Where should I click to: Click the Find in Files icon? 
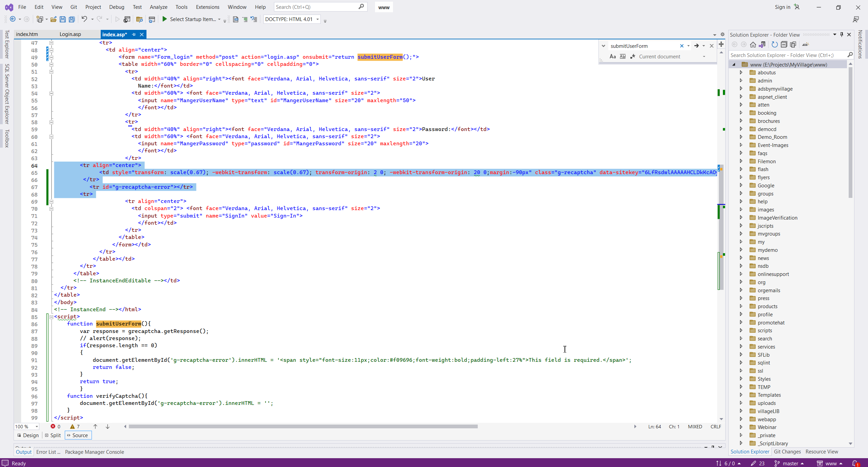tap(139, 19)
